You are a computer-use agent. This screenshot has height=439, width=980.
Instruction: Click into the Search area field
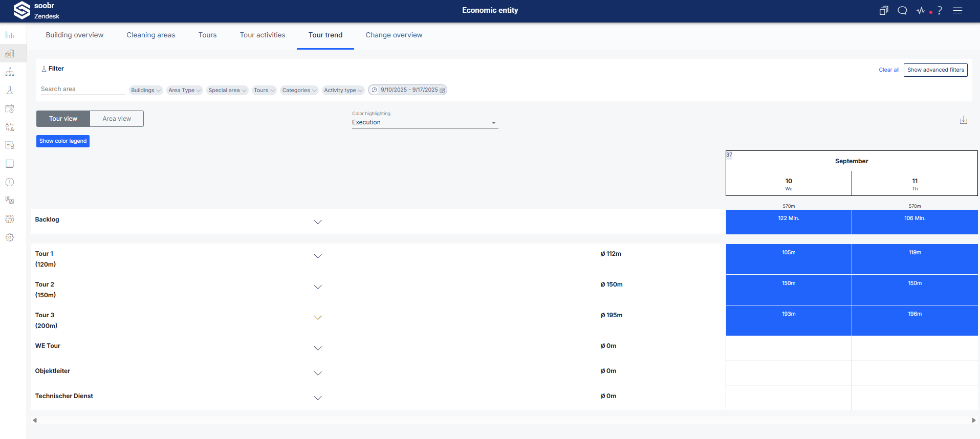click(x=83, y=89)
